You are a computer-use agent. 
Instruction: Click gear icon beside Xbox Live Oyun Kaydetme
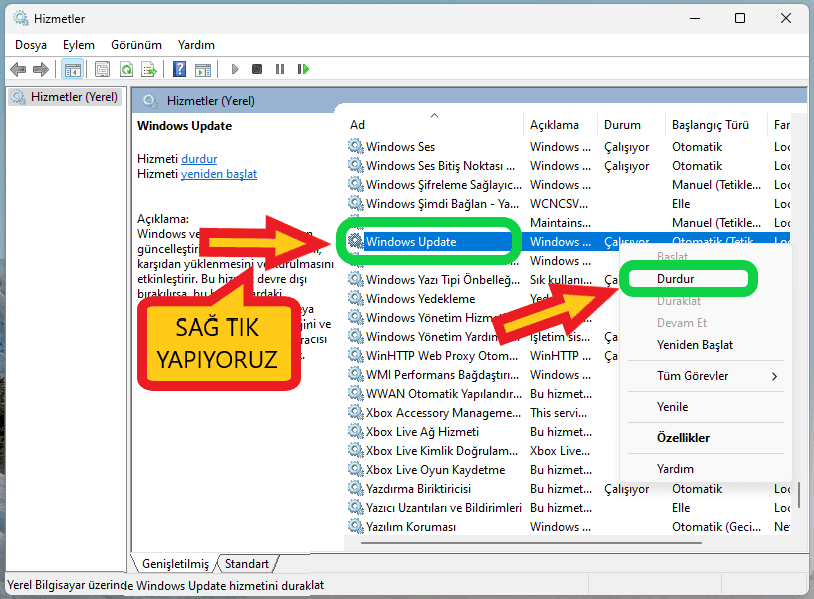356,469
